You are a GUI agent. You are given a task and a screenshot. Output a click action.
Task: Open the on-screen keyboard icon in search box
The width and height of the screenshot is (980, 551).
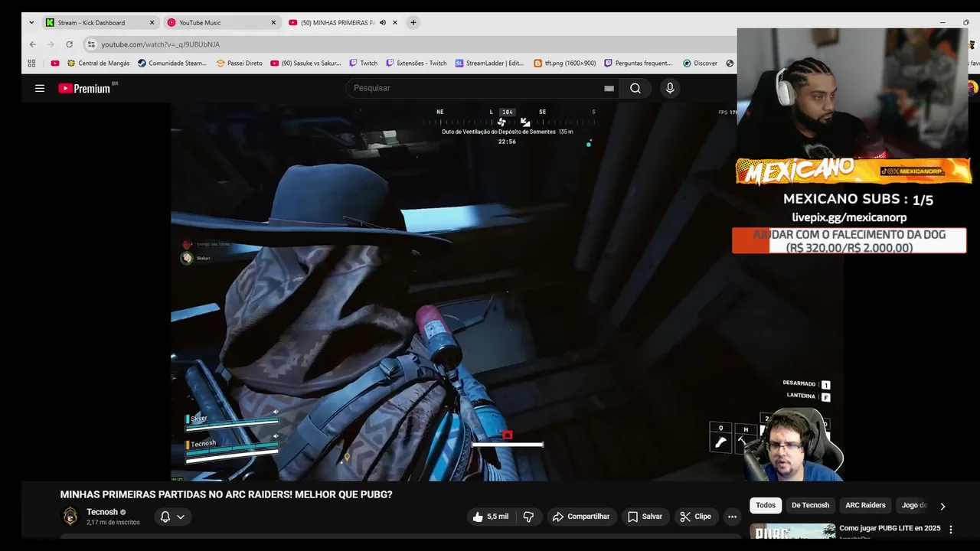tap(609, 88)
